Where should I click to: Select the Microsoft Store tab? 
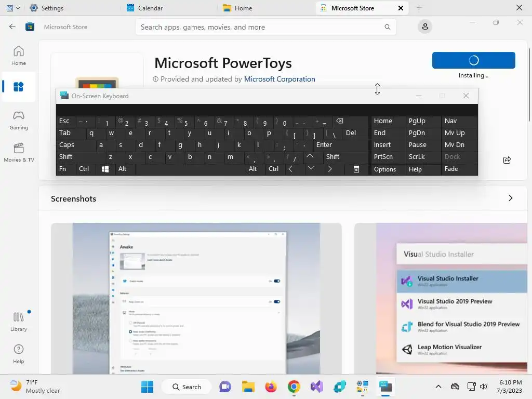point(353,8)
